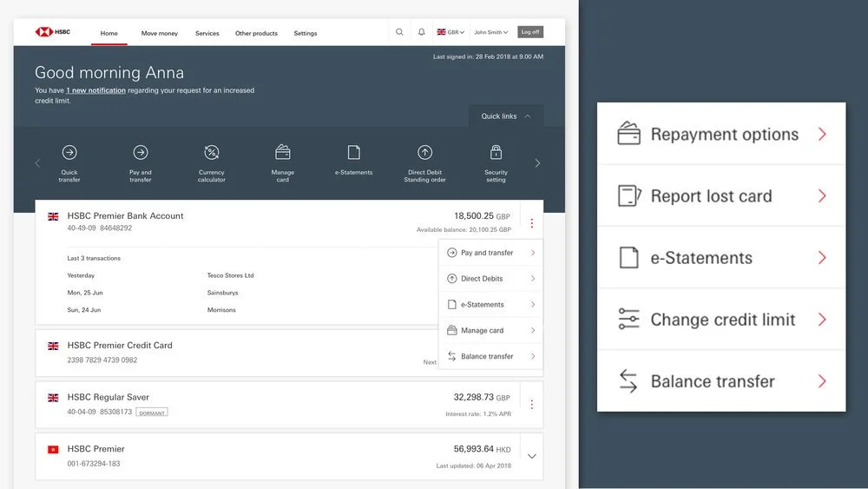Choose Direct Debits in the account popup menu
868x489 pixels.
(491, 279)
